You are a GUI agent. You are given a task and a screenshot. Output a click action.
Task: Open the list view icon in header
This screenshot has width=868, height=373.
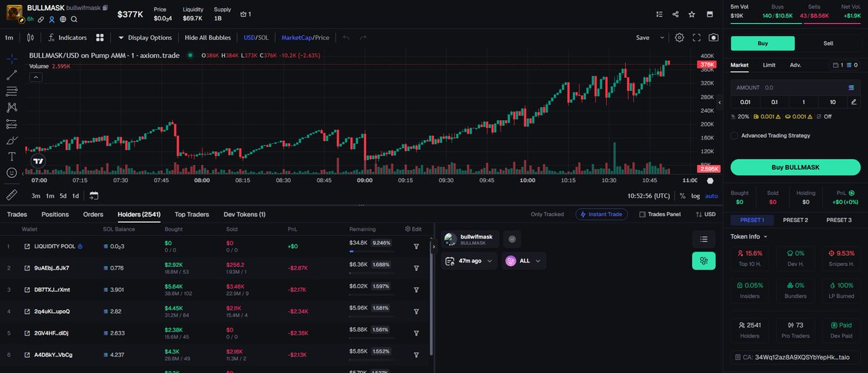coord(659,14)
